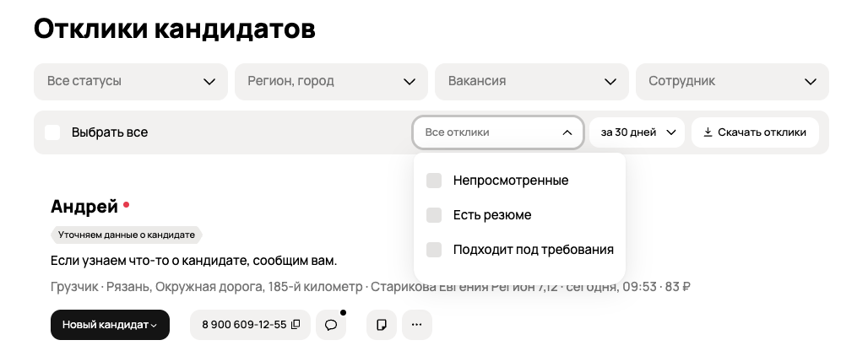Expand the Все статусы dropdown
This screenshot has height=351, width=868.
pyautogui.click(x=131, y=81)
